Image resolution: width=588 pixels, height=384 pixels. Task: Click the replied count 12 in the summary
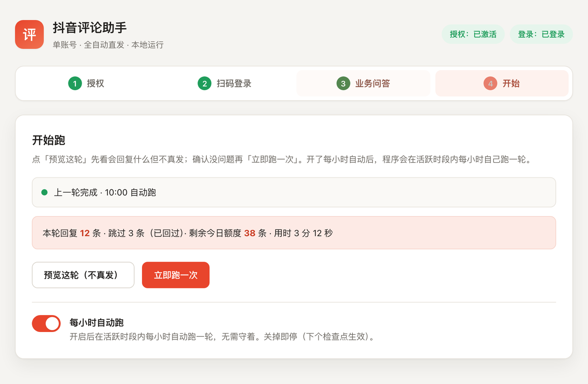pyautogui.click(x=85, y=233)
